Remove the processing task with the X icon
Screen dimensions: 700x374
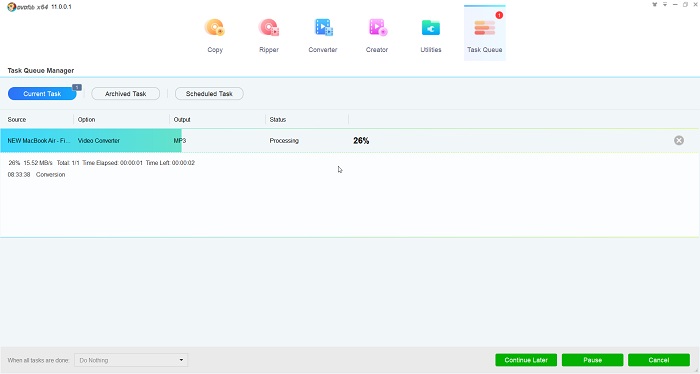pos(679,141)
